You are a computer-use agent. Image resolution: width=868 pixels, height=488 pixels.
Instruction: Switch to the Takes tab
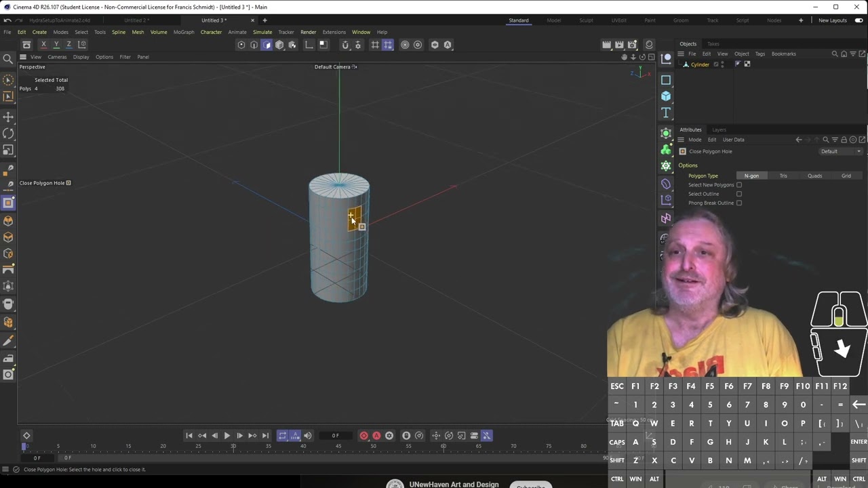click(x=713, y=44)
